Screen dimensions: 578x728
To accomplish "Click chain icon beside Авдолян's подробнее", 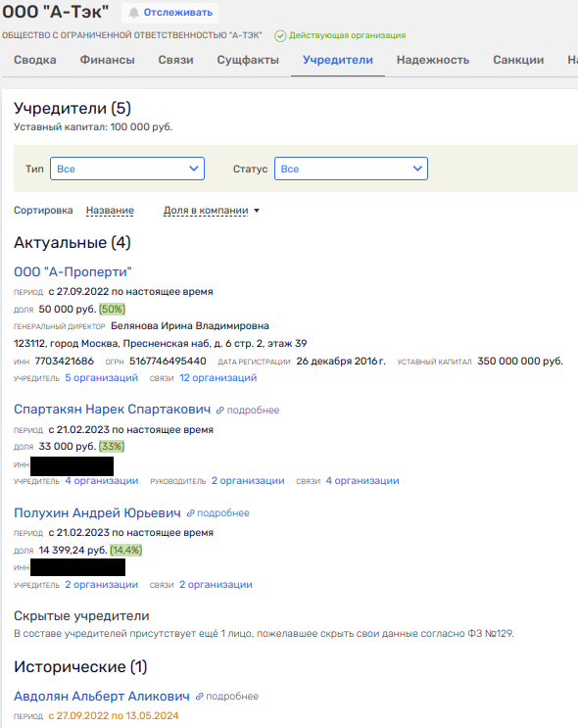I will [199, 697].
